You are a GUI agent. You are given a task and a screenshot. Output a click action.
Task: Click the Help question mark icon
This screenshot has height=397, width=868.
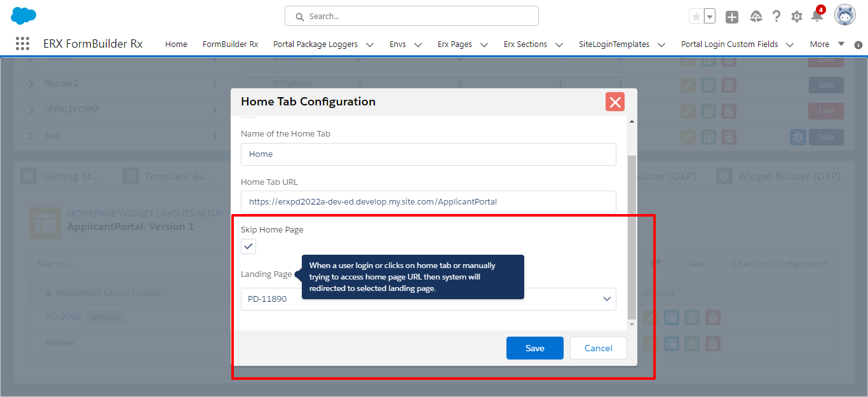point(776,17)
